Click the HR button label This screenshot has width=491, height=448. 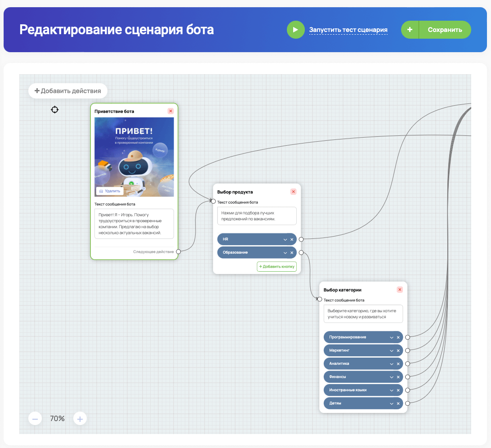coord(225,239)
